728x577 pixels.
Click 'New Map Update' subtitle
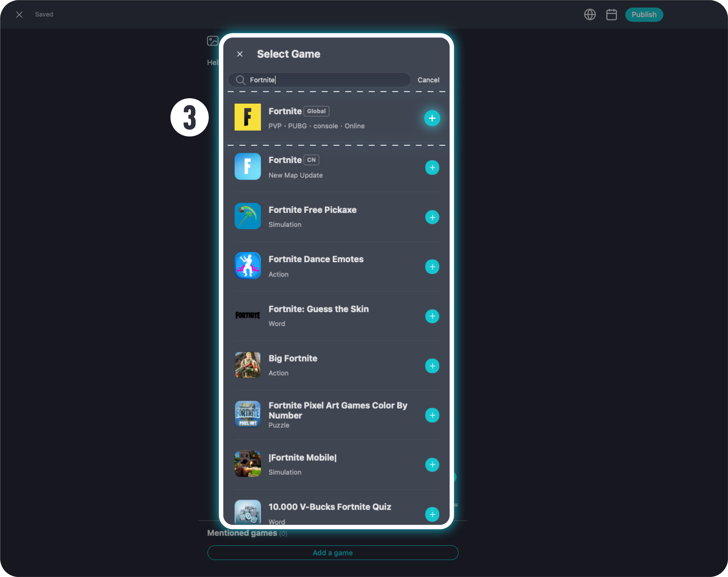[296, 175]
